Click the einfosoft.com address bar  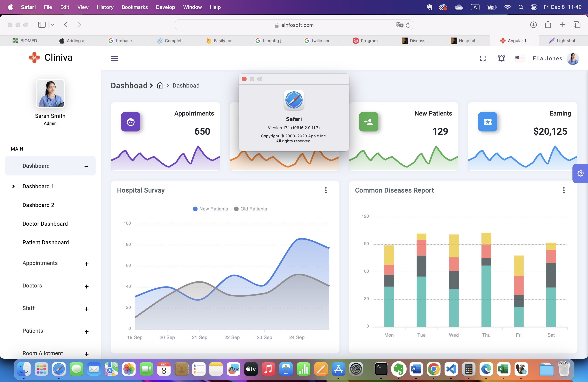pos(294,25)
